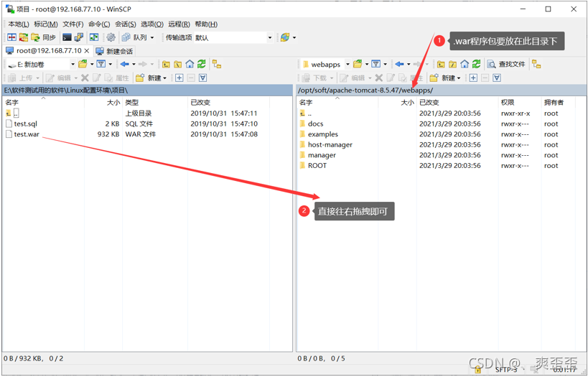Go to remote home directory icon
The width and height of the screenshot is (588, 377).
click(465, 64)
